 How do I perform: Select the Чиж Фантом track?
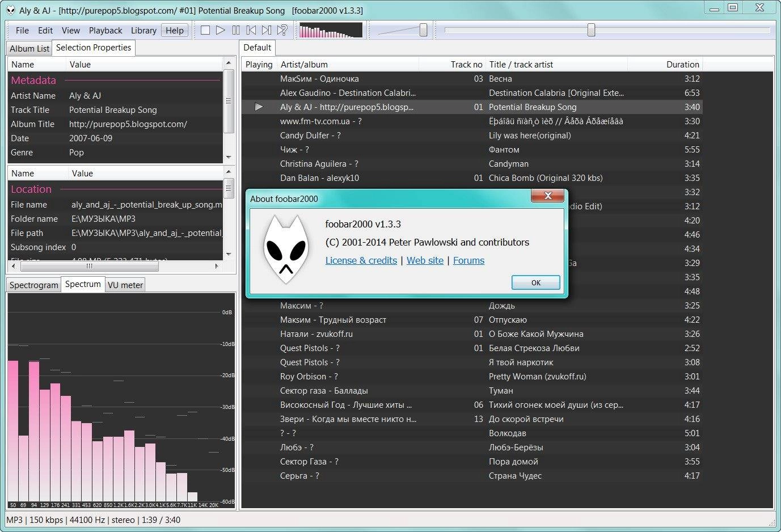(x=472, y=150)
